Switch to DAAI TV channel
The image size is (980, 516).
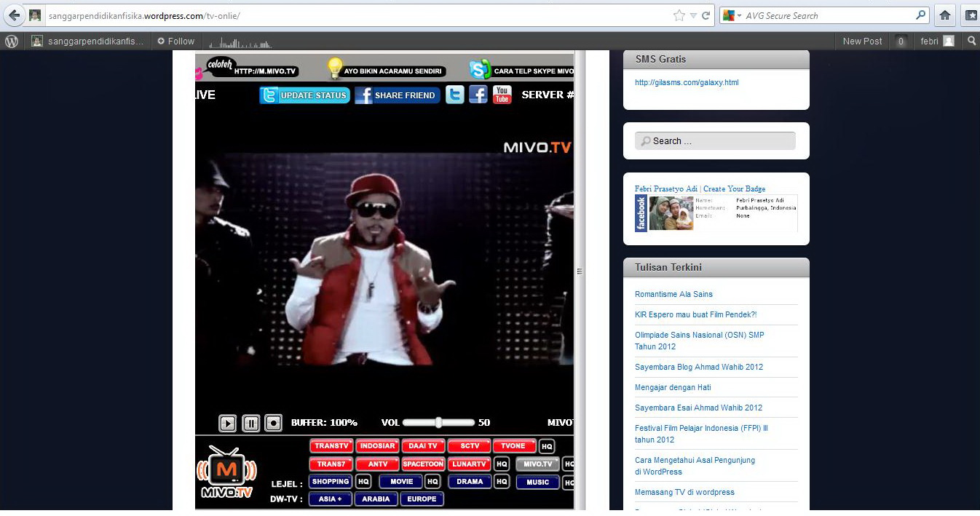tap(423, 446)
